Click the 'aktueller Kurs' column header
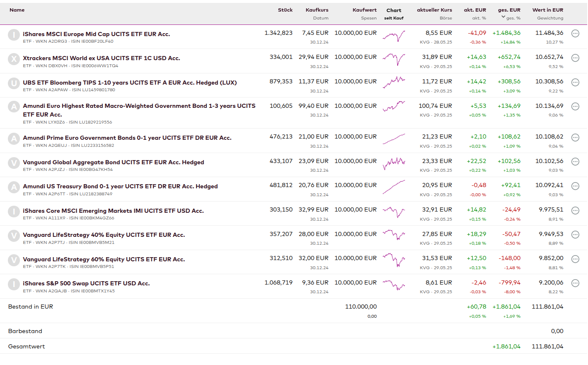The height and width of the screenshot is (365, 588). [434, 10]
